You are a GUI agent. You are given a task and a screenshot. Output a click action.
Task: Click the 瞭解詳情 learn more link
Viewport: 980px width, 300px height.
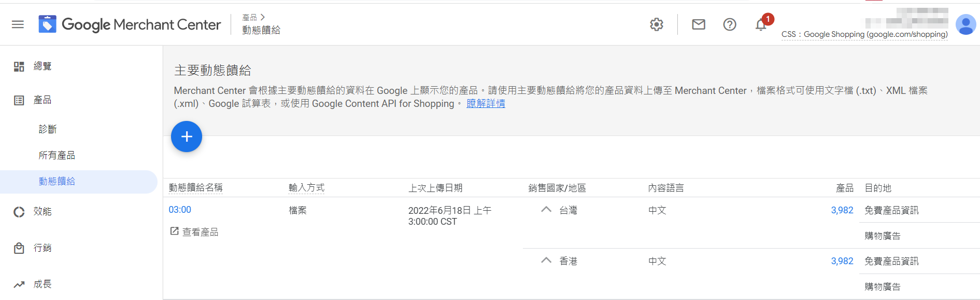[486, 103]
